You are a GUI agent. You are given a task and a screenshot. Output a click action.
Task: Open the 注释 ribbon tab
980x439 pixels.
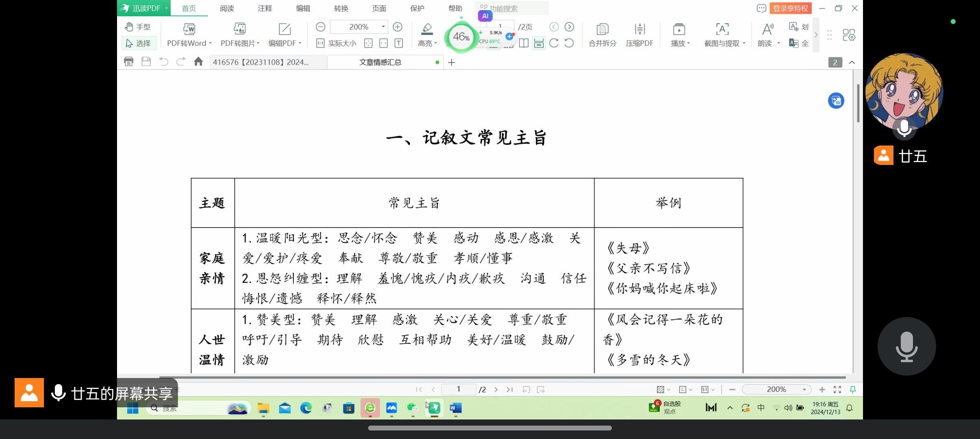pos(265,8)
